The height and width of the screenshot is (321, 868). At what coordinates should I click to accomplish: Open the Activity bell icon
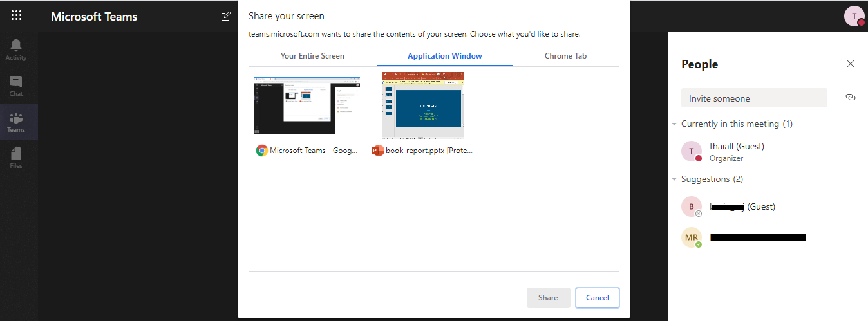[16, 49]
